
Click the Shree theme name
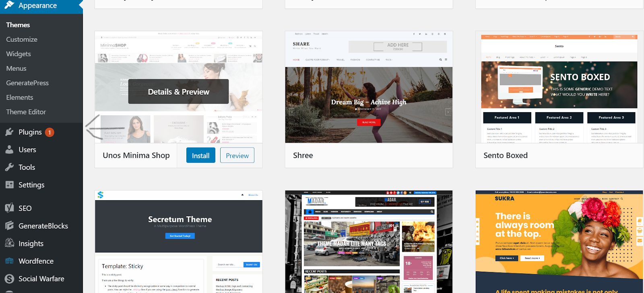coord(303,156)
